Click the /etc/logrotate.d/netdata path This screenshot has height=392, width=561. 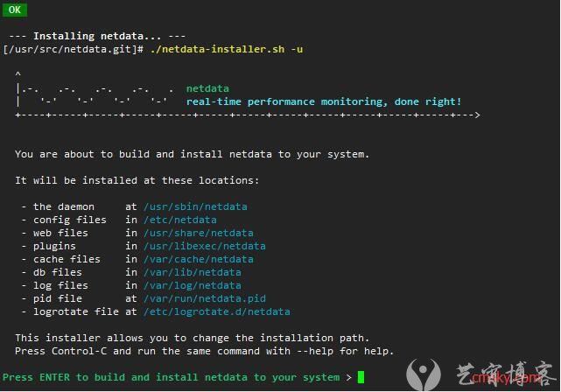click(x=216, y=311)
